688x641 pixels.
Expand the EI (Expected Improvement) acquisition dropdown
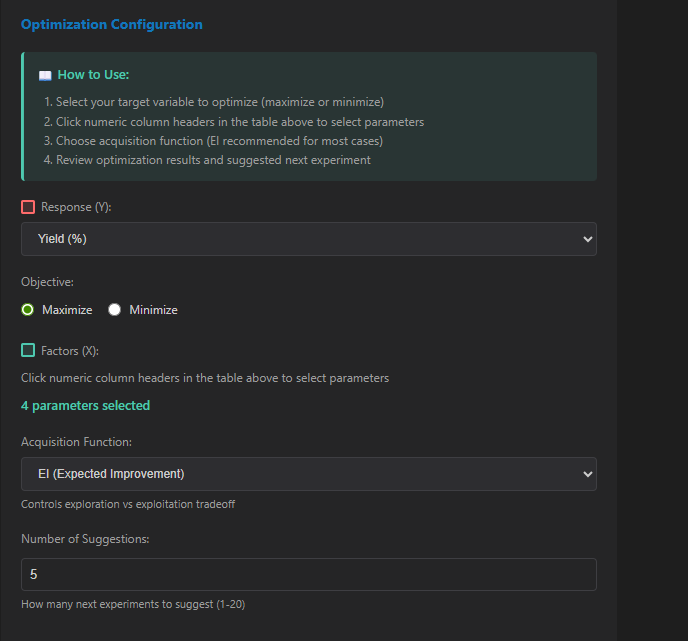pyautogui.click(x=308, y=474)
